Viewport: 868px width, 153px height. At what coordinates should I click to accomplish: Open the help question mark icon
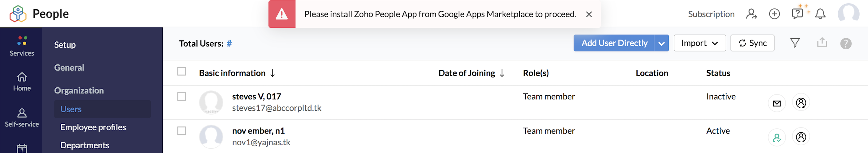click(x=845, y=43)
